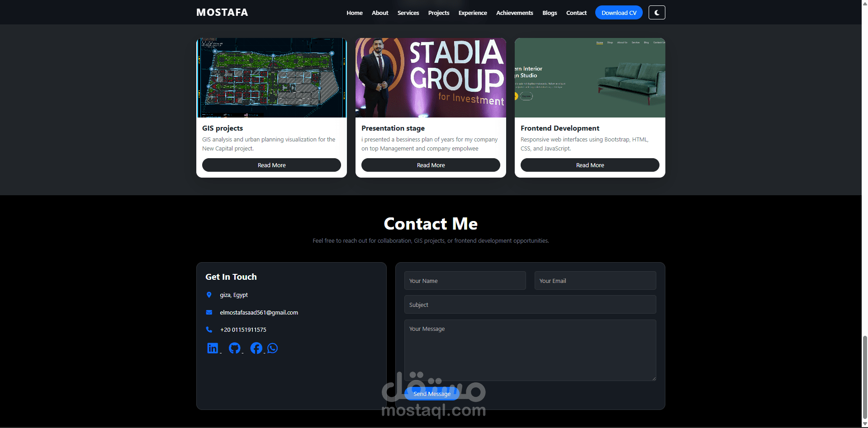Click the 'Feel free to reach out' subtitle
The width and height of the screenshot is (868, 428).
431,240
